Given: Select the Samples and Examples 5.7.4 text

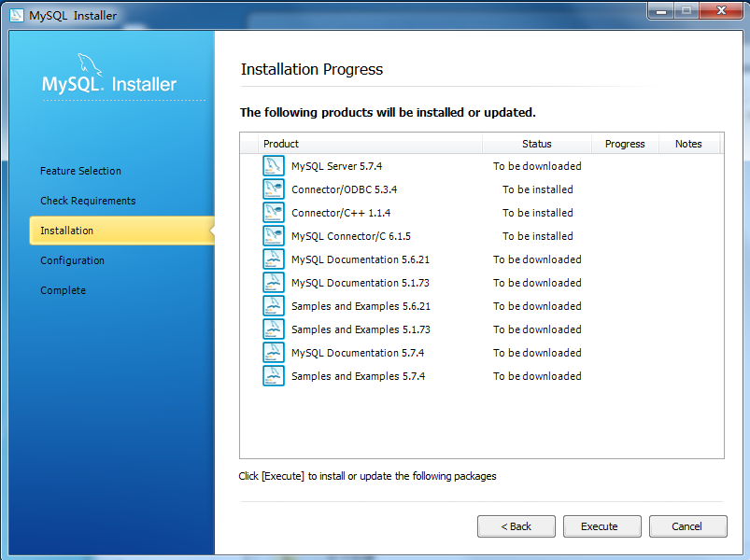Looking at the screenshot, I should [359, 376].
